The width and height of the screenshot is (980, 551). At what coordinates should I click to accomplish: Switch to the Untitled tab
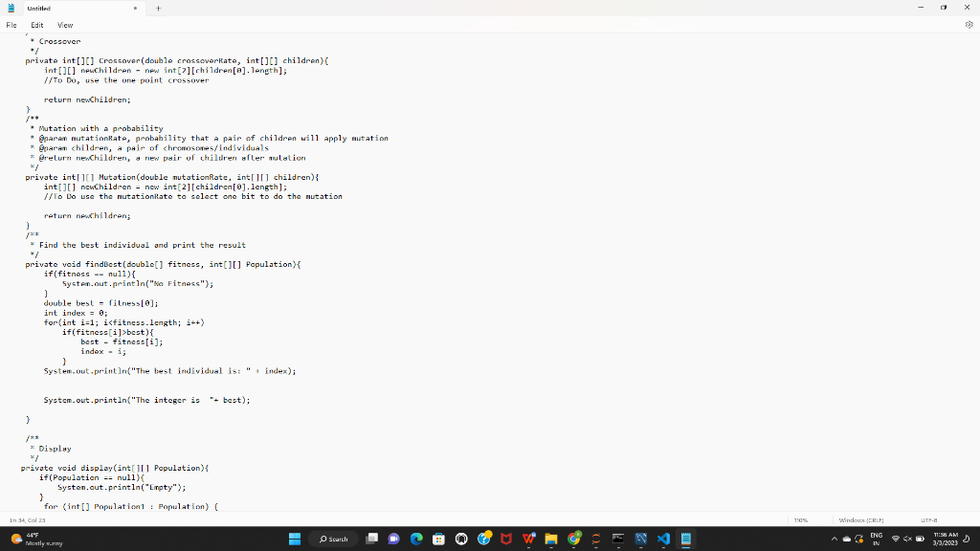(x=38, y=9)
